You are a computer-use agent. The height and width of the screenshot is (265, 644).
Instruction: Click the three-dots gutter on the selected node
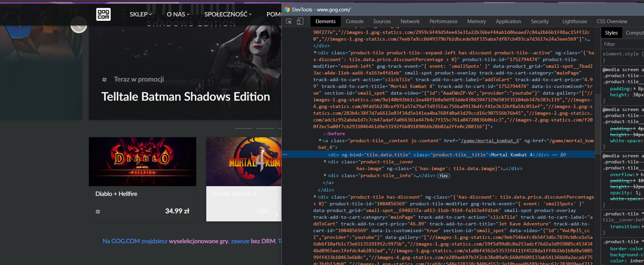tap(285, 155)
